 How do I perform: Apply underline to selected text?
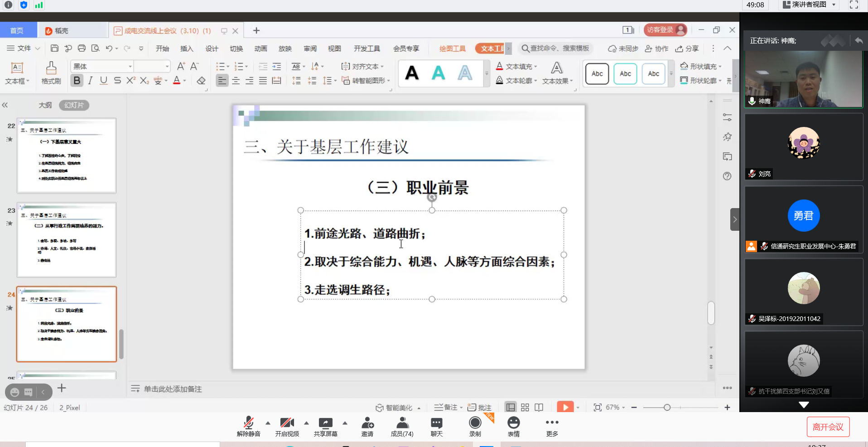pyautogui.click(x=104, y=80)
